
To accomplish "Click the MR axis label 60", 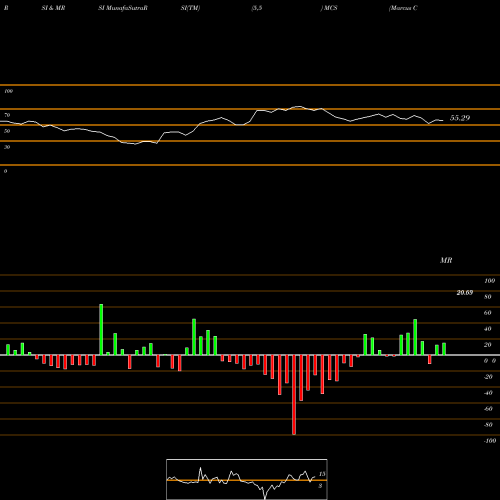I will [488, 313].
